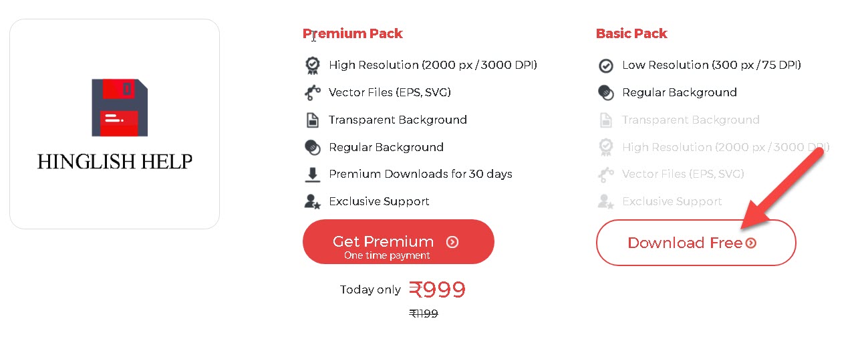Select the Premium Pack heading

[x=353, y=33]
